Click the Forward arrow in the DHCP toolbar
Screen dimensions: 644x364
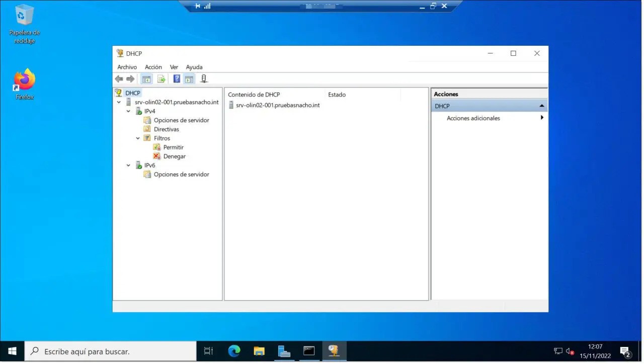tap(130, 79)
